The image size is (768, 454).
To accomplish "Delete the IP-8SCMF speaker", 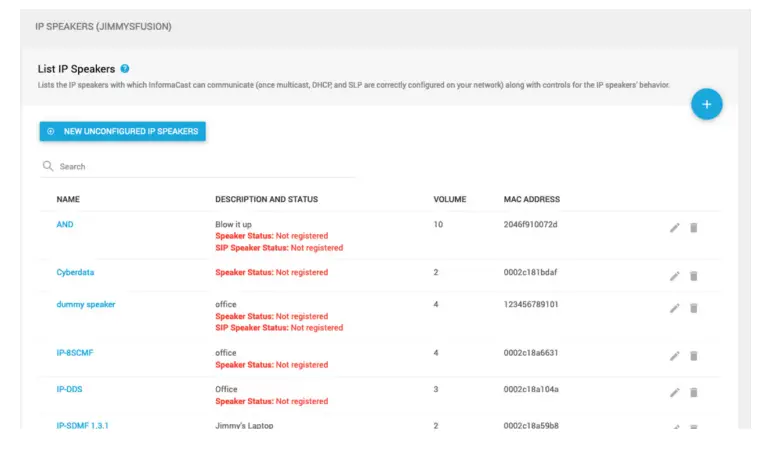I will tap(694, 356).
